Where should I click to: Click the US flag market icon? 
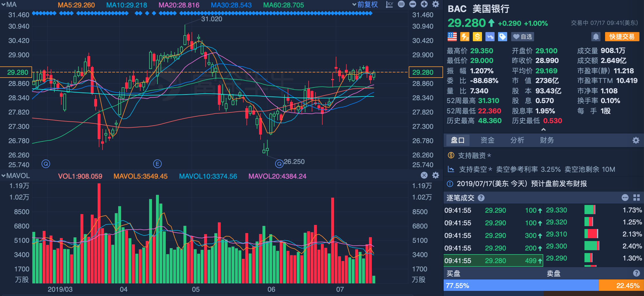tap(452, 37)
